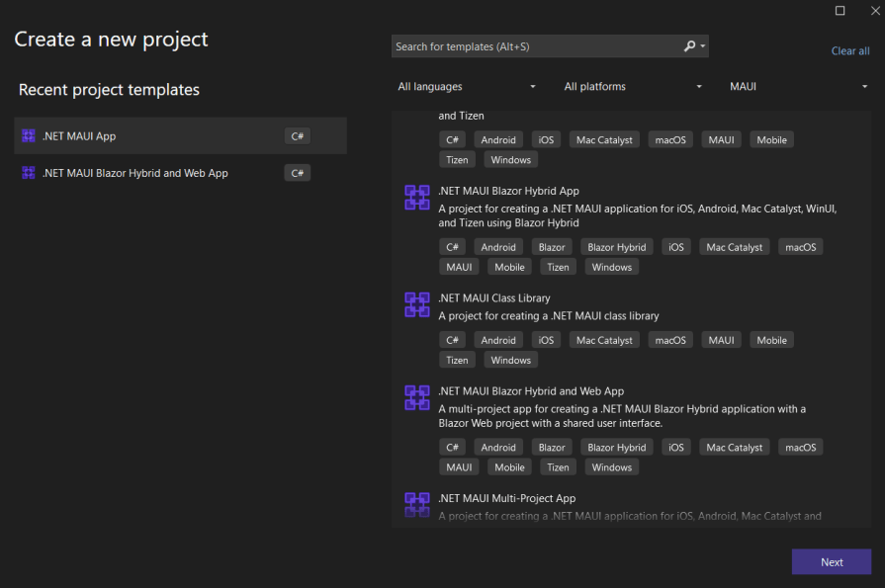Image resolution: width=885 pixels, height=588 pixels.
Task: Open the All platforms dropdown
Action: 632,86
